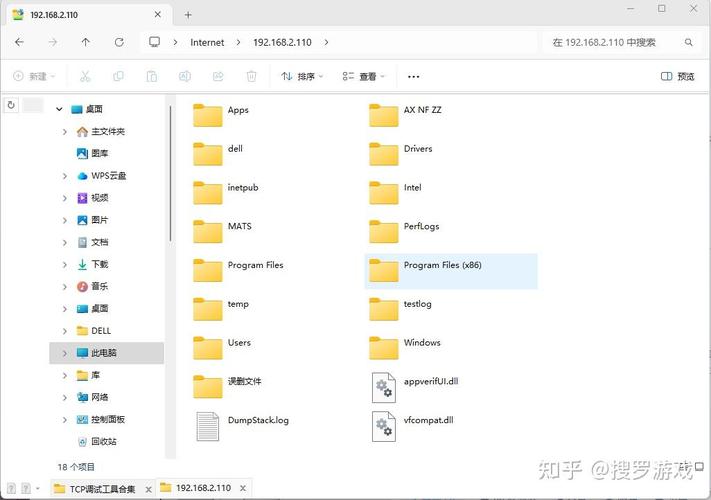Click the navigation pane vertical scrollbar
The width and height of the screenshot is (711, 500).
tap(170, 173)
